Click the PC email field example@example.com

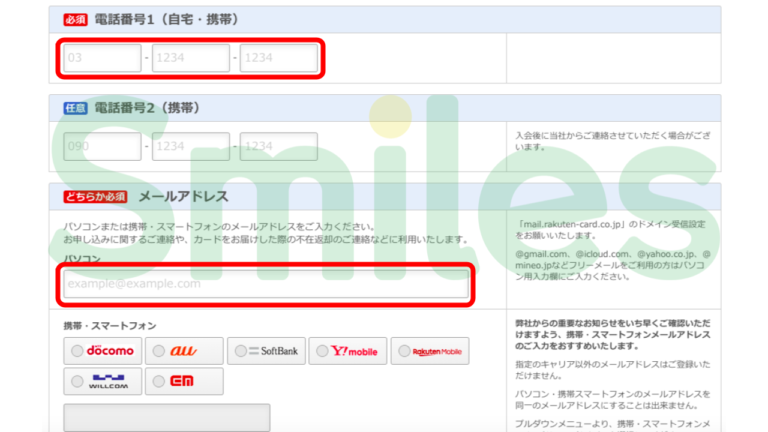click(x=266, y=284)
